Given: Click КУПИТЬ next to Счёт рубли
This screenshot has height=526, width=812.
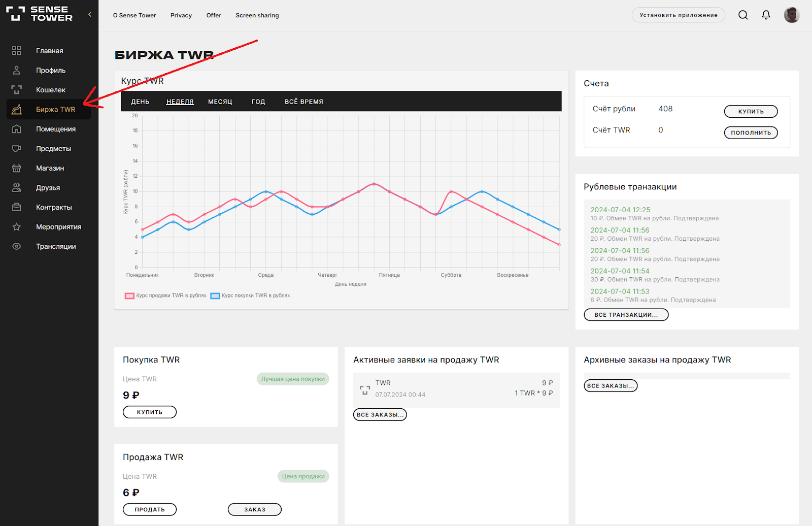Looking at the screenshot, I should (751, 111).
